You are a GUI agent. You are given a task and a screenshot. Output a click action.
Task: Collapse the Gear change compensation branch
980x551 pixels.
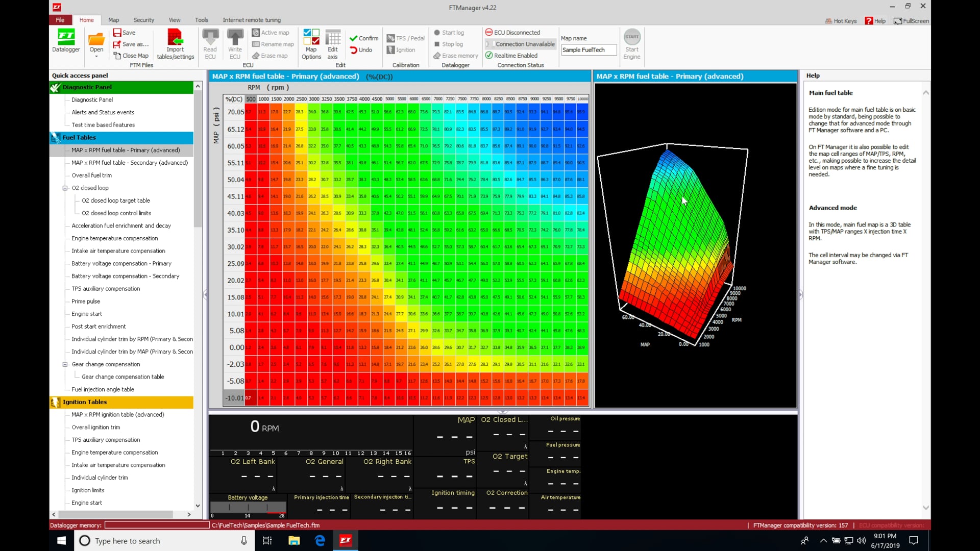[x=65, y=364]
